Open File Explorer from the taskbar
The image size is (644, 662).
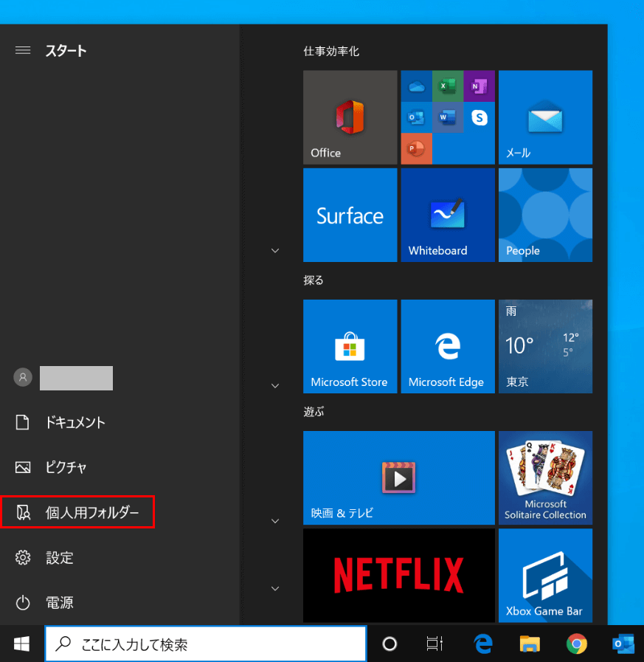[530, 644]
